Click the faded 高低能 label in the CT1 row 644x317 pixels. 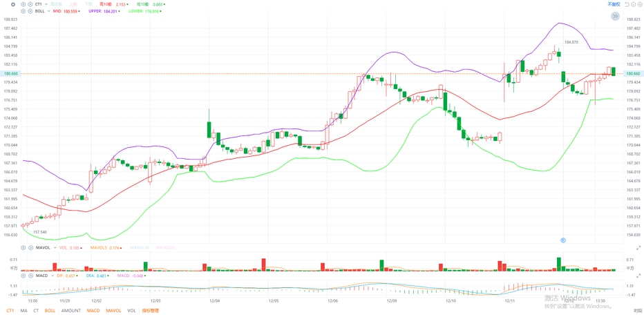[x=56, y=4]
